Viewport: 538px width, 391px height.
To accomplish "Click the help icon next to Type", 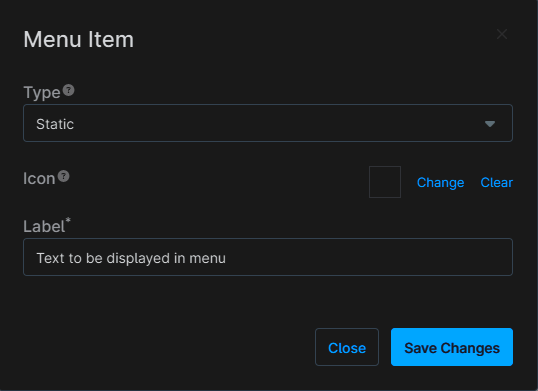I will tap(69, 91).
